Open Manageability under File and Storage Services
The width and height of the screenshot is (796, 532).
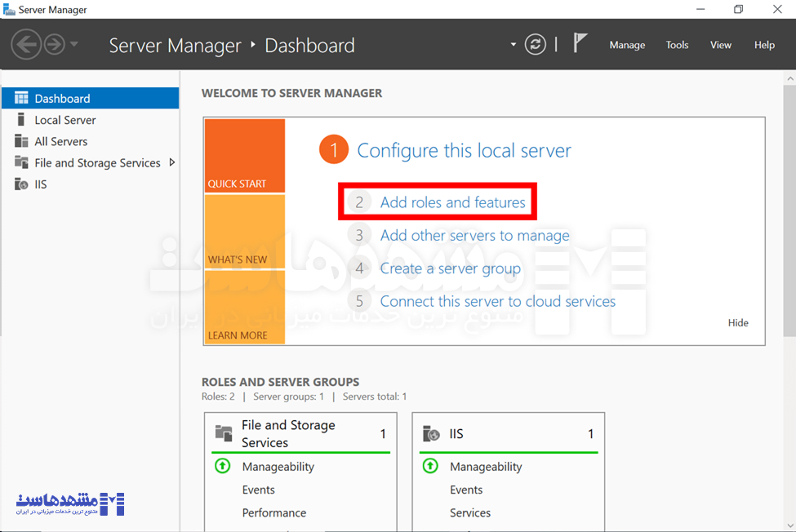[x=278, y=467]
